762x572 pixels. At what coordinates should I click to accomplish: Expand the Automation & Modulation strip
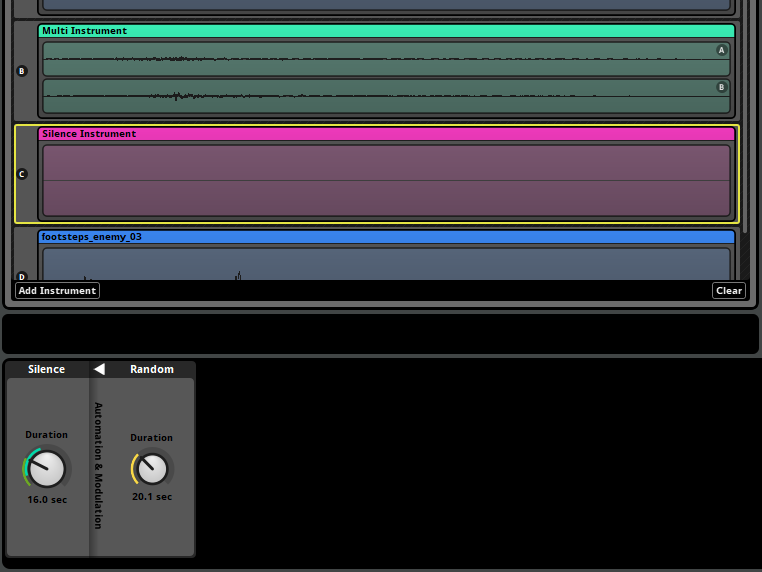(x=98, y=465)
